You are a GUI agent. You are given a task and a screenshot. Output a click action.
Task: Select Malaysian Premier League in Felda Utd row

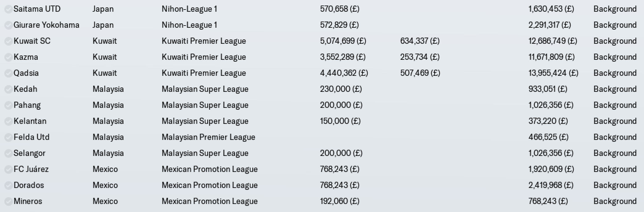coord(208,137)
